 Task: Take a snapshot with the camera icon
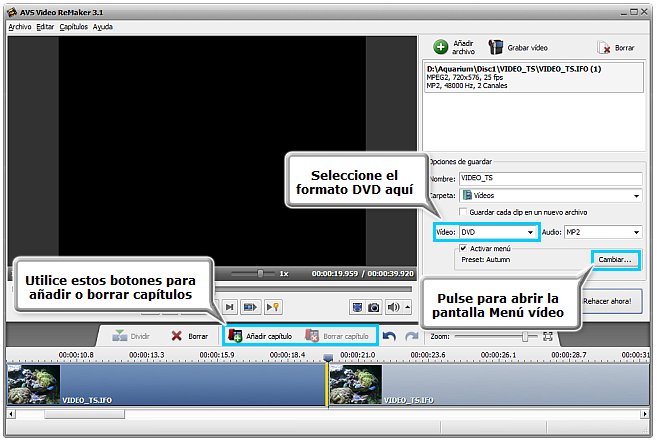(373, 308)
